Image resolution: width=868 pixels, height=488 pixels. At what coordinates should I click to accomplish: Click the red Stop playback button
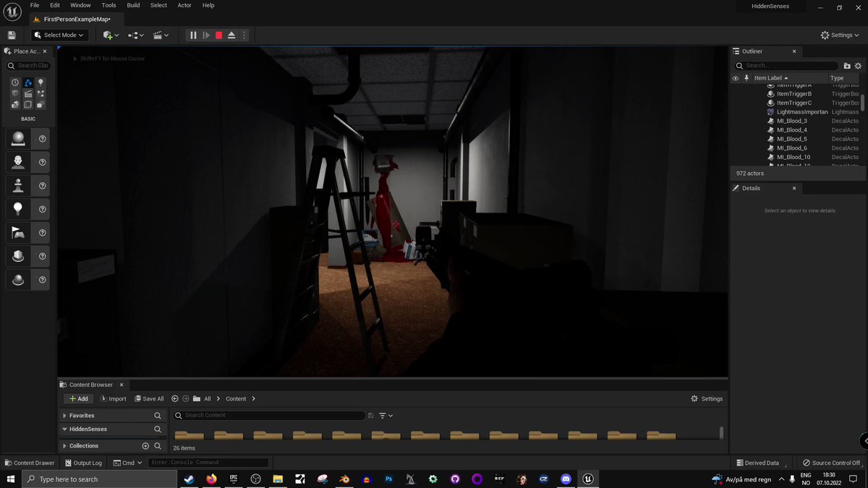tap(218, 35)
